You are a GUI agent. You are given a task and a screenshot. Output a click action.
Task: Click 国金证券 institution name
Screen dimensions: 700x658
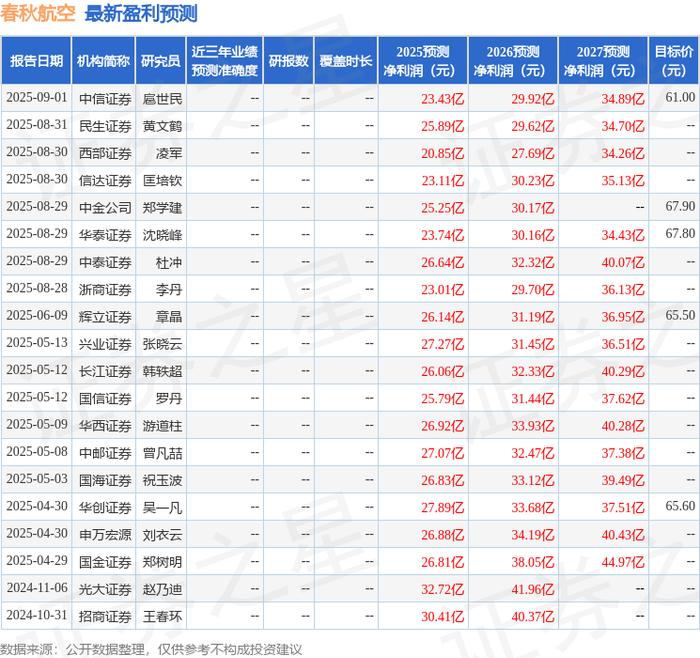105,562
